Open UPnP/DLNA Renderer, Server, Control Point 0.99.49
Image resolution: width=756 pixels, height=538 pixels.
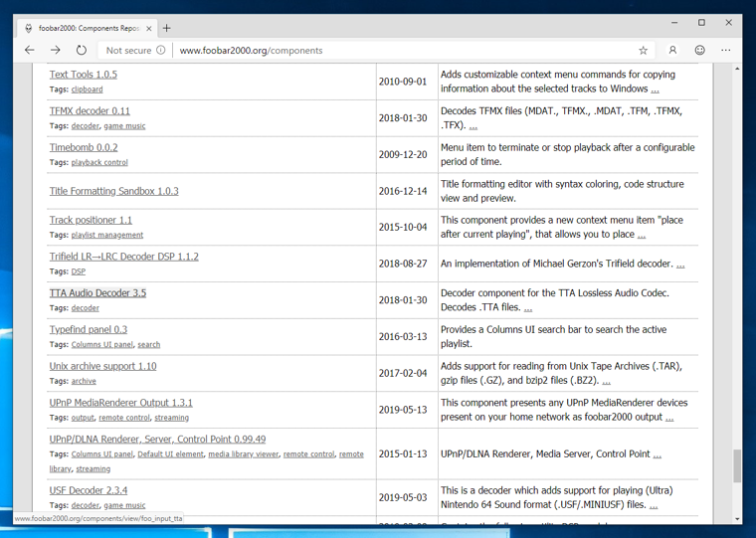157,440
